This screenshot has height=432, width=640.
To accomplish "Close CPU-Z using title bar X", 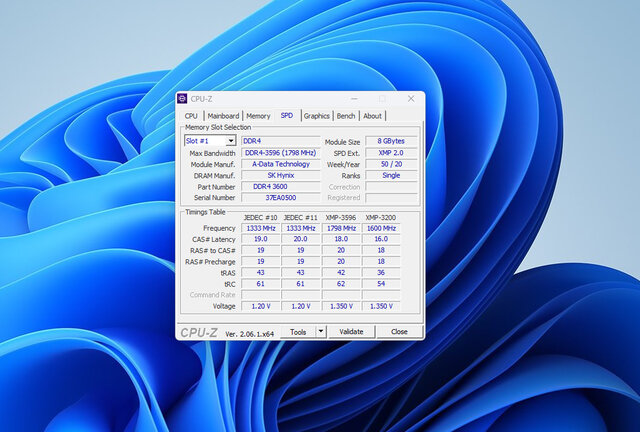I will 411,99.
